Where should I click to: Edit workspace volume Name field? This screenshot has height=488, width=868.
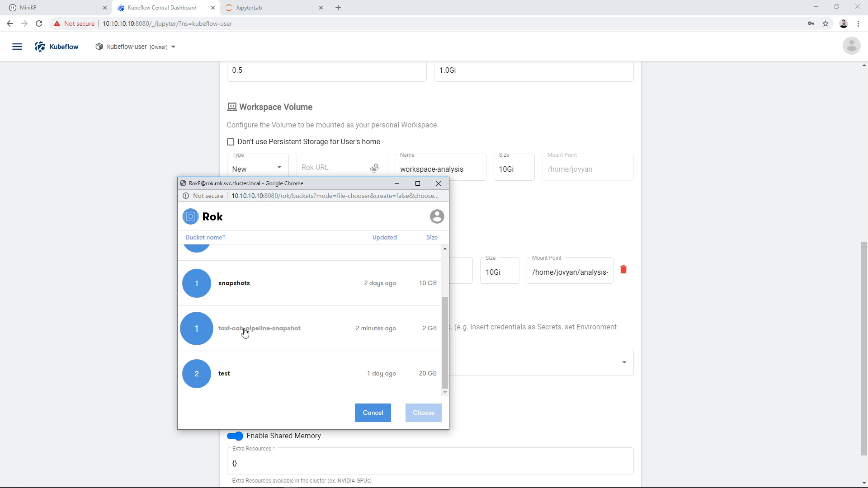coord(440,168)
